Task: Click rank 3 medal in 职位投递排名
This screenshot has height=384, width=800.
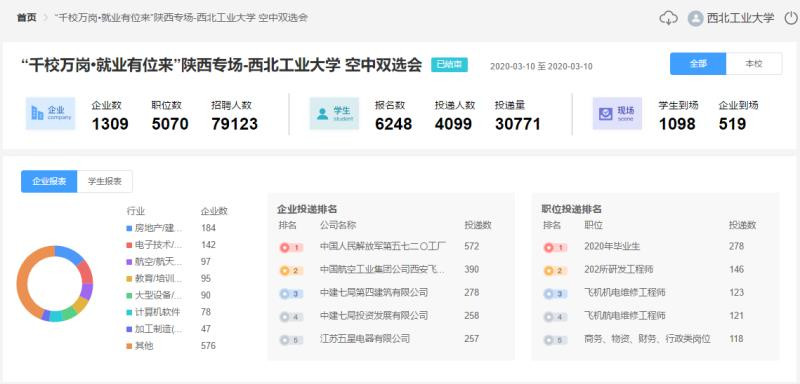Action: coord(556,294)
